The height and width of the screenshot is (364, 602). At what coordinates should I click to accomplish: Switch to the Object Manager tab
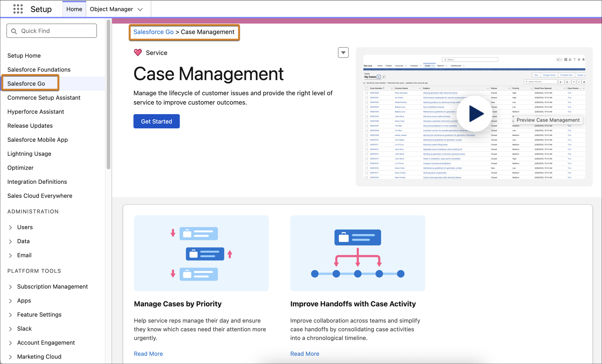coord(111,9)
